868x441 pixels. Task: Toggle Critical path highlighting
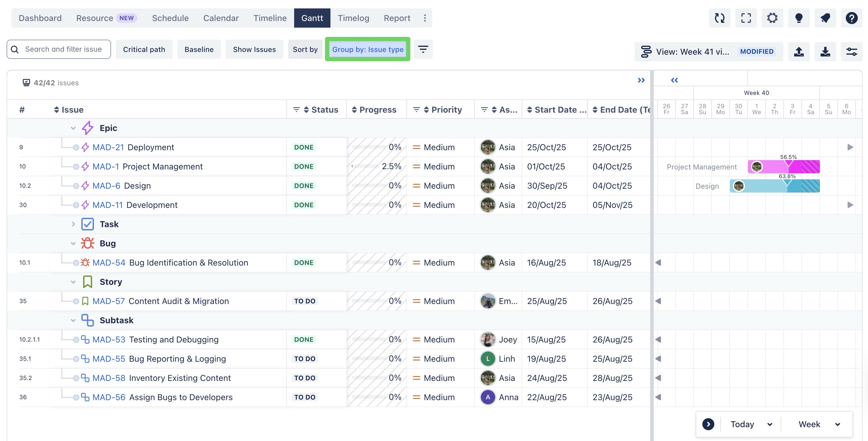144,49
